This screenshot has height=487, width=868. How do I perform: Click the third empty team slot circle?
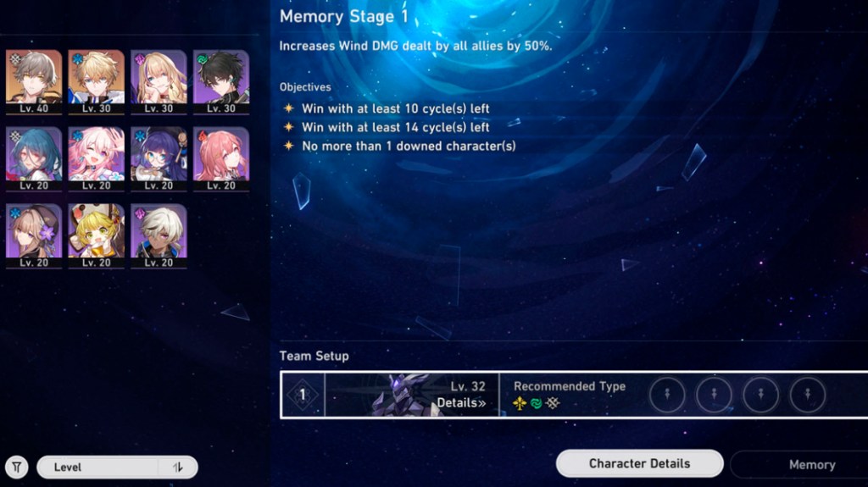pyautogui.click(x=760, y=395)
